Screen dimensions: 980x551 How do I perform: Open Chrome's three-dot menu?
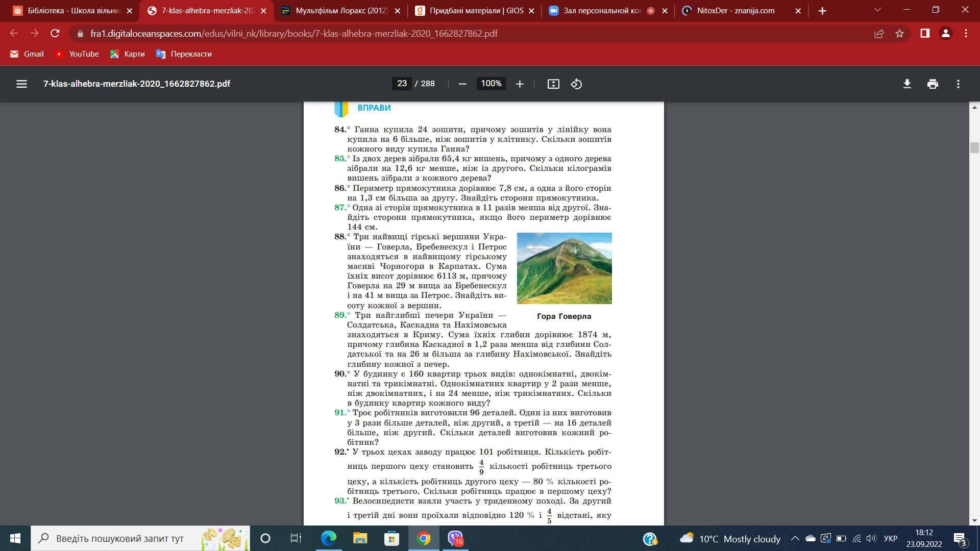pos(966,34)
